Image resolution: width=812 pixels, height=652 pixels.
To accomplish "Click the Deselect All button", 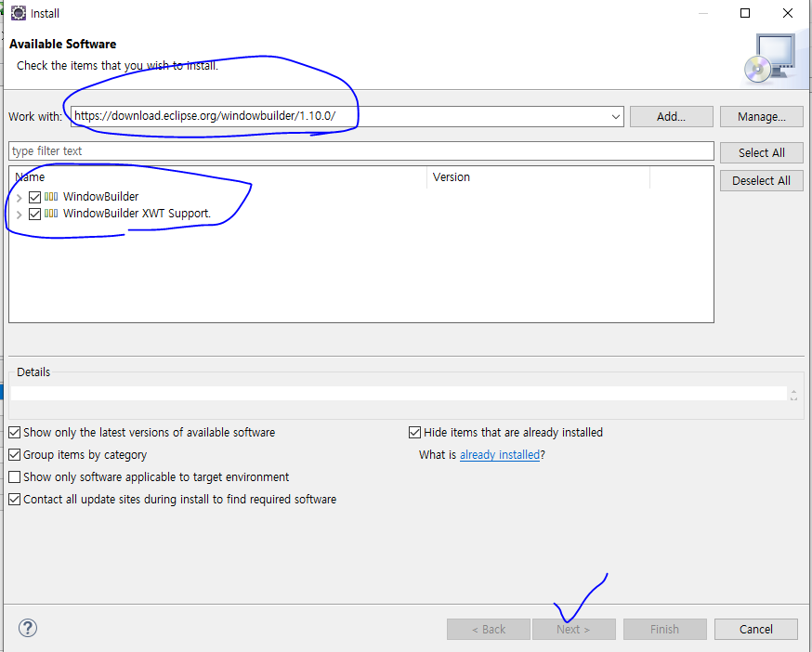I will [x=761, y=181].
